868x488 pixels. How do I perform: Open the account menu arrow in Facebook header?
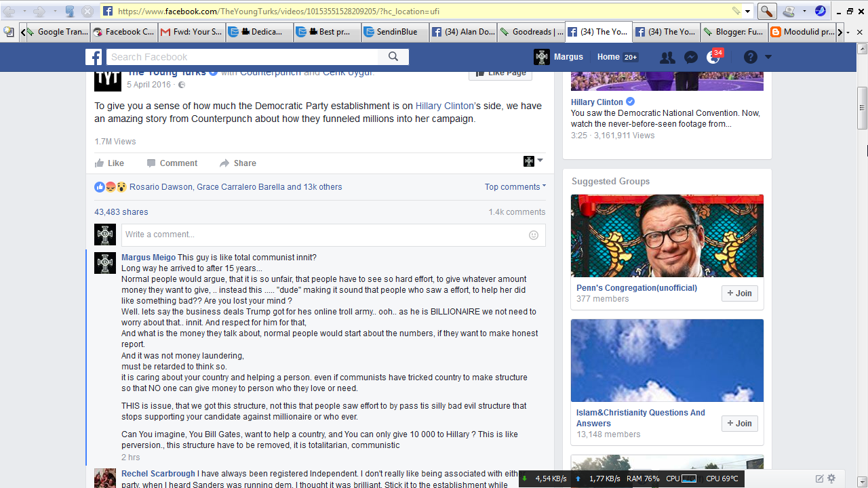click(x=768, y=57)
